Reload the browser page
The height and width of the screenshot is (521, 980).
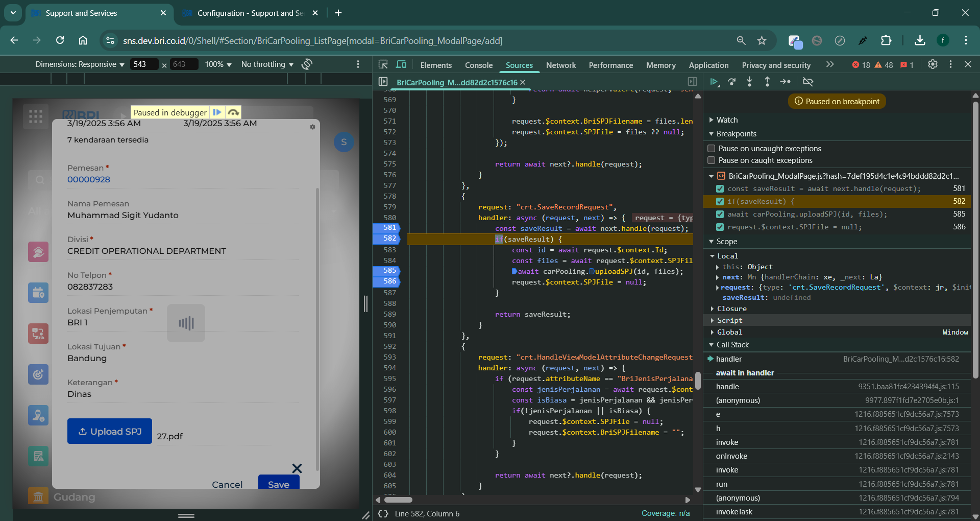click(x=60, y=40)
